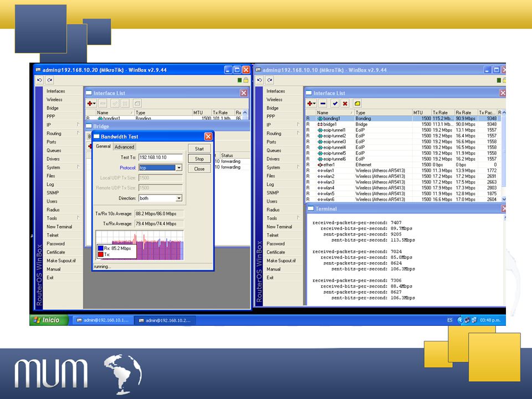Select the wlan4 row name
The image size is (532, 399).
click(329, 188)
